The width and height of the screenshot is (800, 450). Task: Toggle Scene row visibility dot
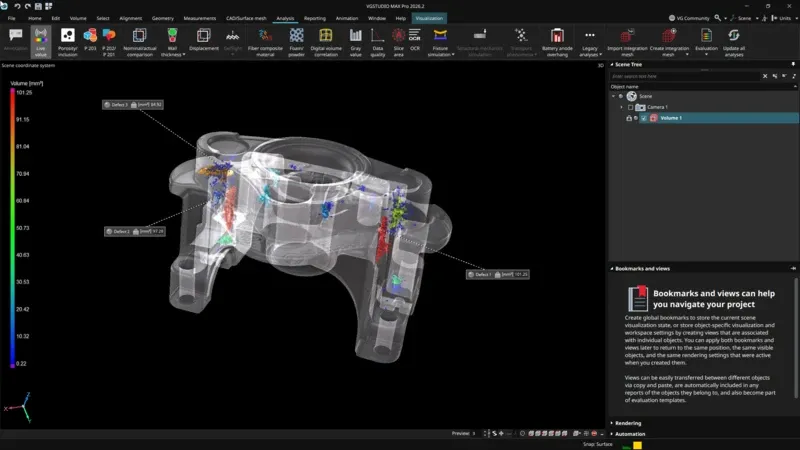621,96
